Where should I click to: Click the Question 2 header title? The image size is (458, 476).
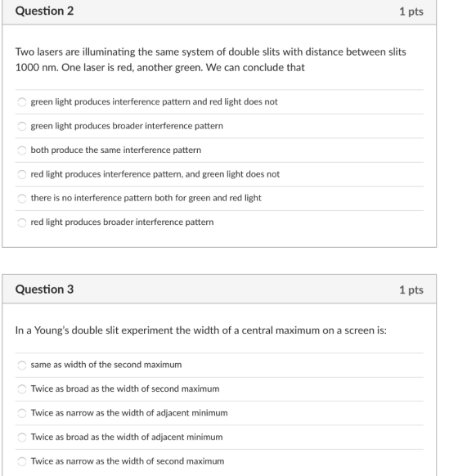[45, 11]
